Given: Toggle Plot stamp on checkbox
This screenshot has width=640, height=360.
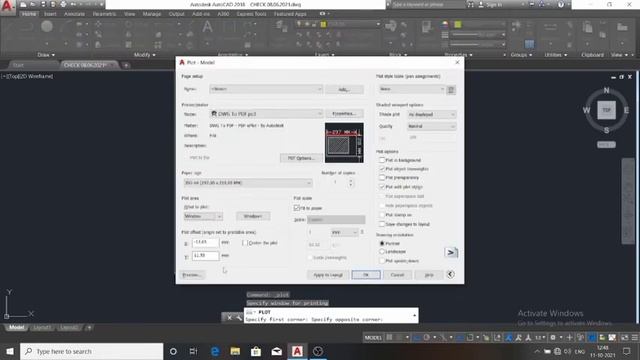Looking at the screenshot, I should 382,215.
